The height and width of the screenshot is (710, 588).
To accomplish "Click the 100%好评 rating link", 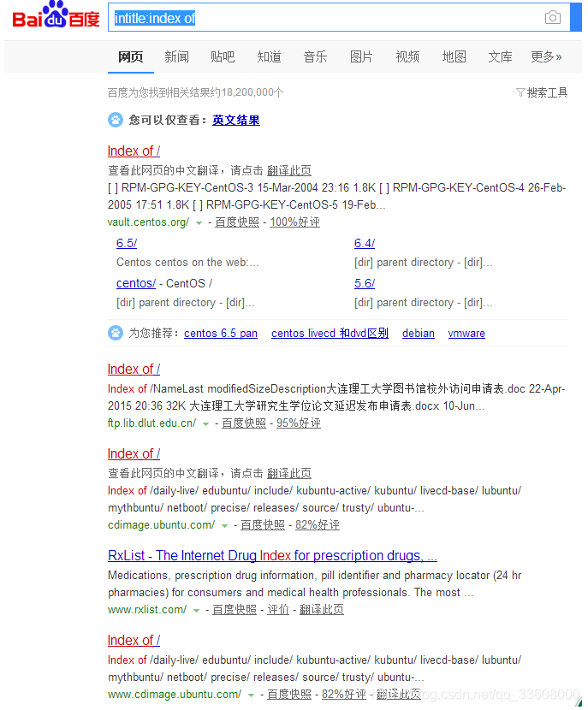I will [295, 222].
